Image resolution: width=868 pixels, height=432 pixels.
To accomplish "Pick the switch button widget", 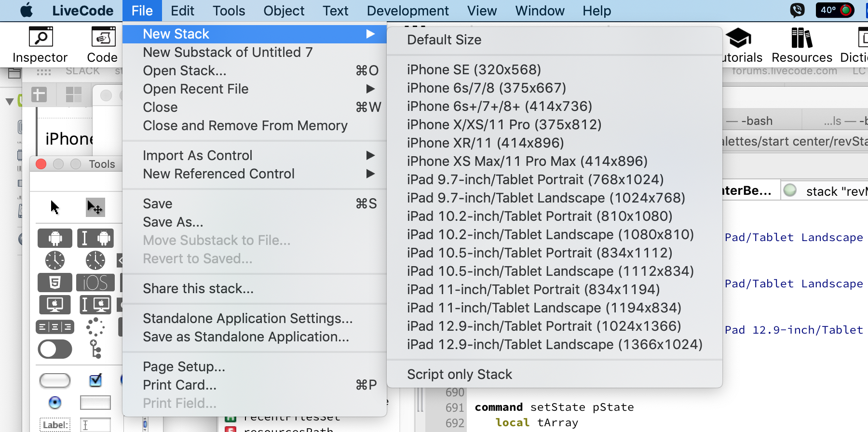I will [55, 349].
